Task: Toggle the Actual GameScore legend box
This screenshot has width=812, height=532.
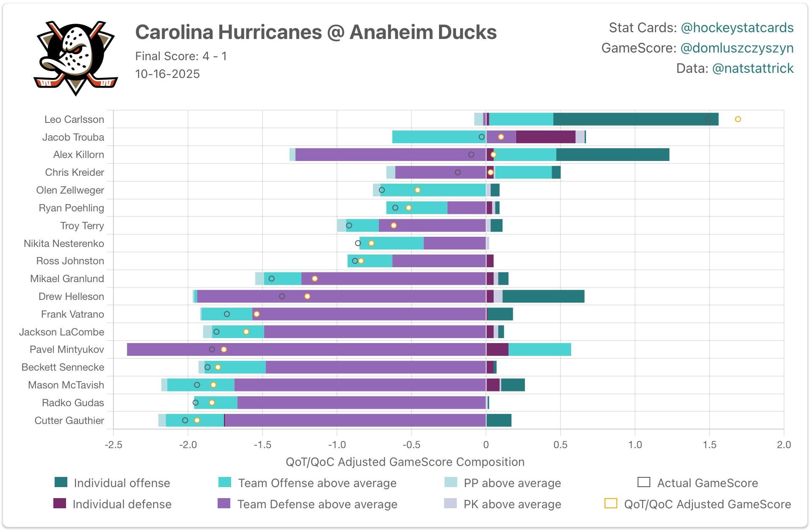Action: pos(644,482)
